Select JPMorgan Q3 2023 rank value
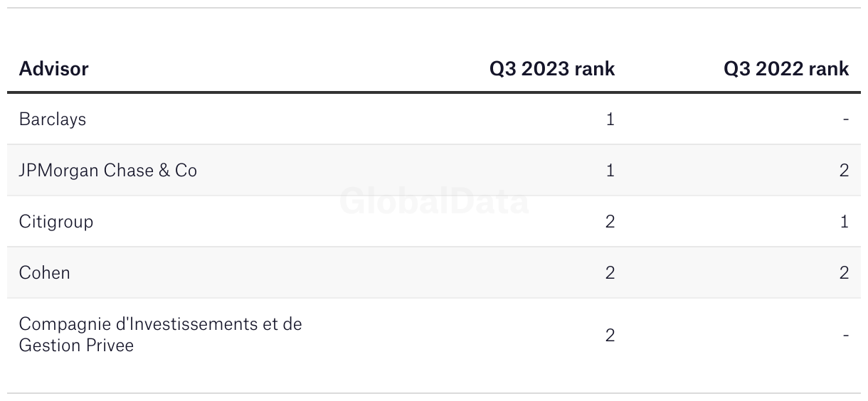 pyautogui.click(x=610, y=171)
